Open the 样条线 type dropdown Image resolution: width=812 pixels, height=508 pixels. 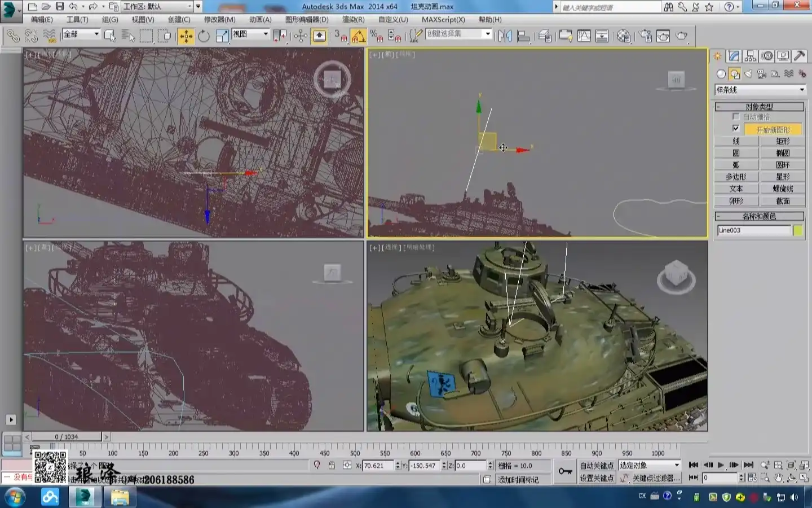pos(802,90)
